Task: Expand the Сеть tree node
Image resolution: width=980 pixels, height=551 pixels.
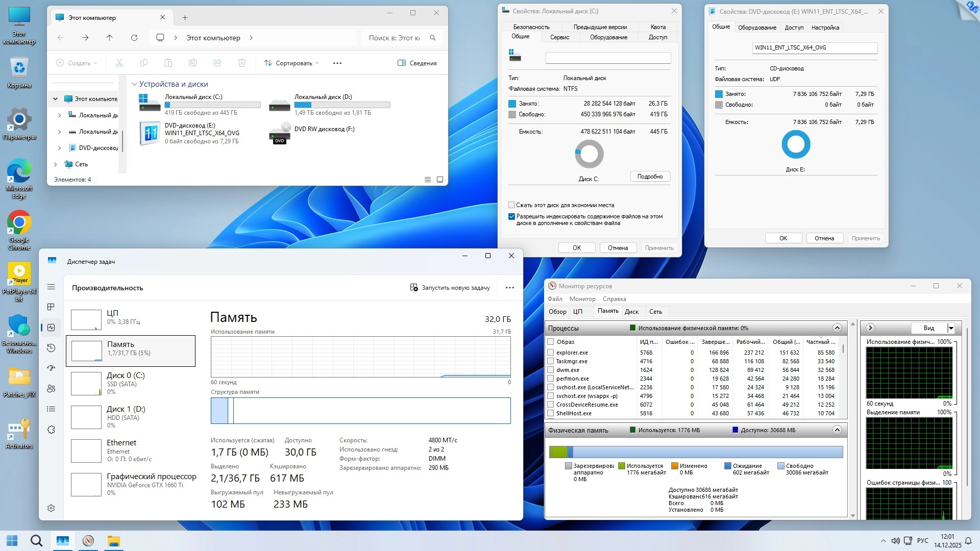Action: [56, 164]
